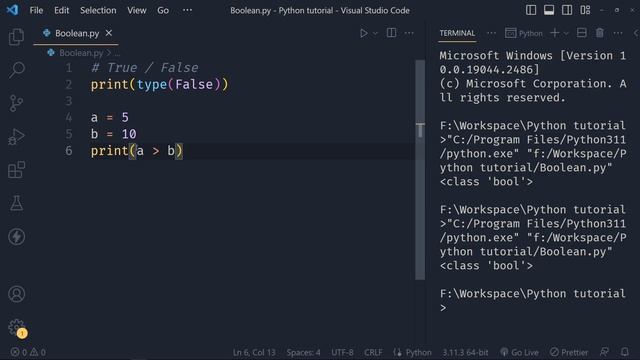Open notifications bell
640x360 pixels.
(624, 352)
